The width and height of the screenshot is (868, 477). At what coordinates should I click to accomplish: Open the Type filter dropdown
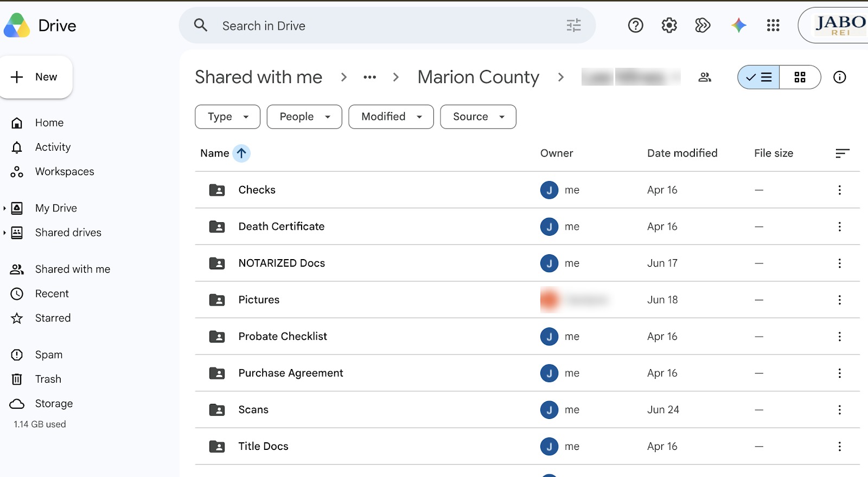(228, 117)
